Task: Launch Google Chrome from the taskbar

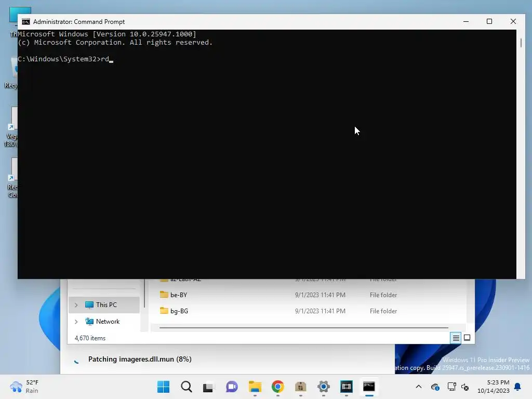Action: 277,387
